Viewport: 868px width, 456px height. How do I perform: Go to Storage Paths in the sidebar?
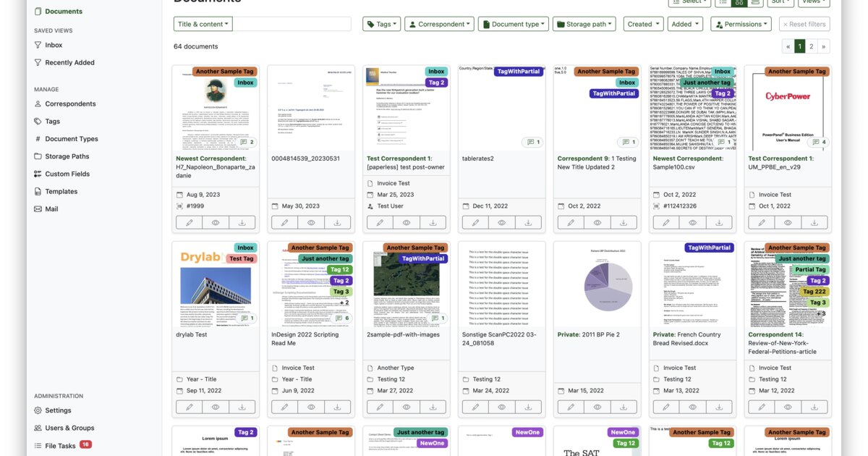pos(67,156)
